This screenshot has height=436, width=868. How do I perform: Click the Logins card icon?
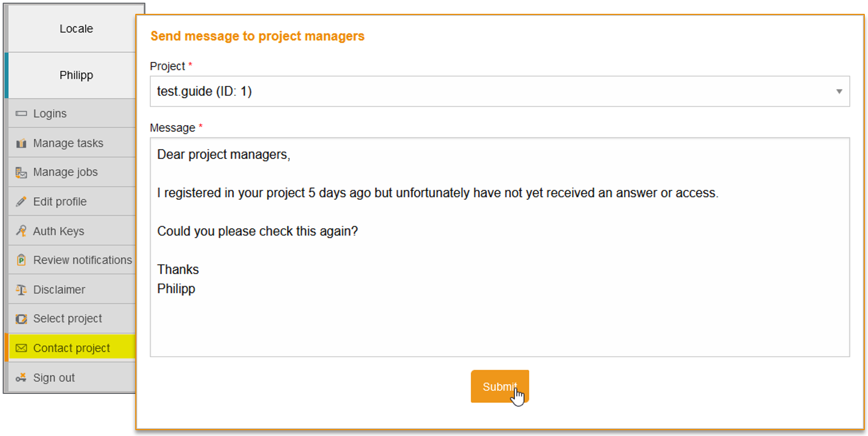21,113
